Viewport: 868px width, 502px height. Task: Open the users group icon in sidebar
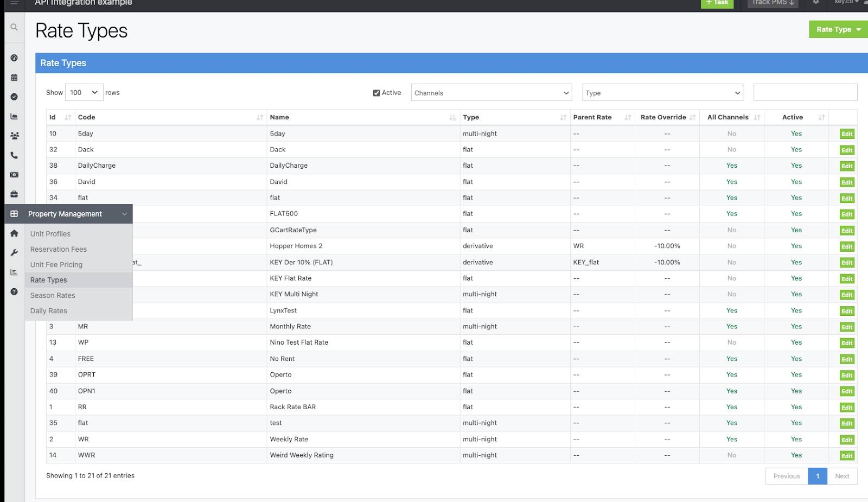click(x=14, y=136)
